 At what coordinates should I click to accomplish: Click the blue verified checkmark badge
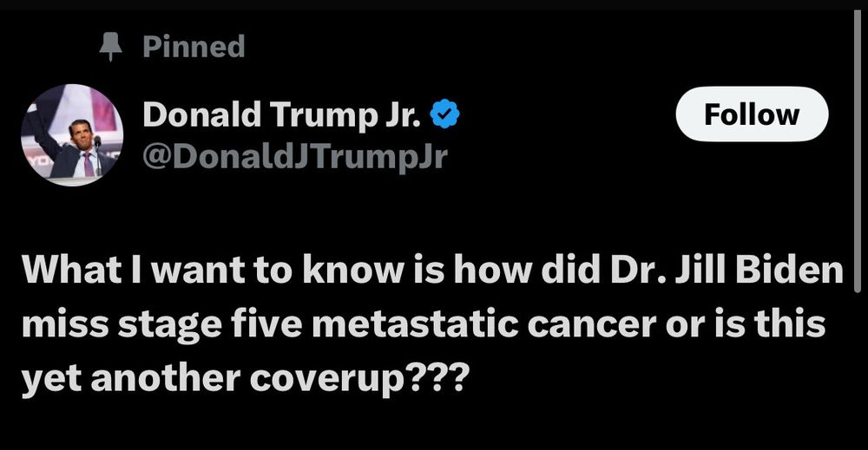[444, 114]
